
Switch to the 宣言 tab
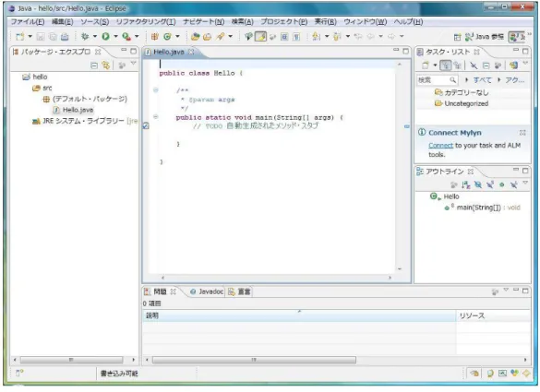[x=240, y=292]
